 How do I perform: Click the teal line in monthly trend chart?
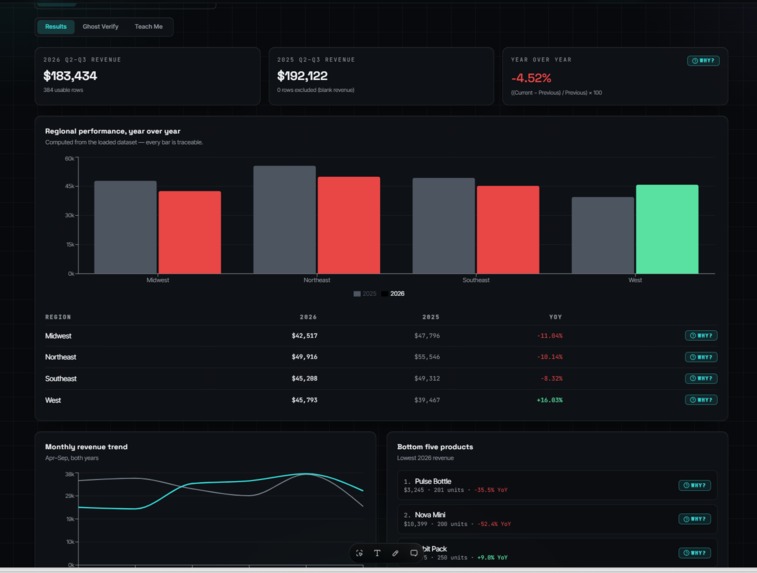220,483
